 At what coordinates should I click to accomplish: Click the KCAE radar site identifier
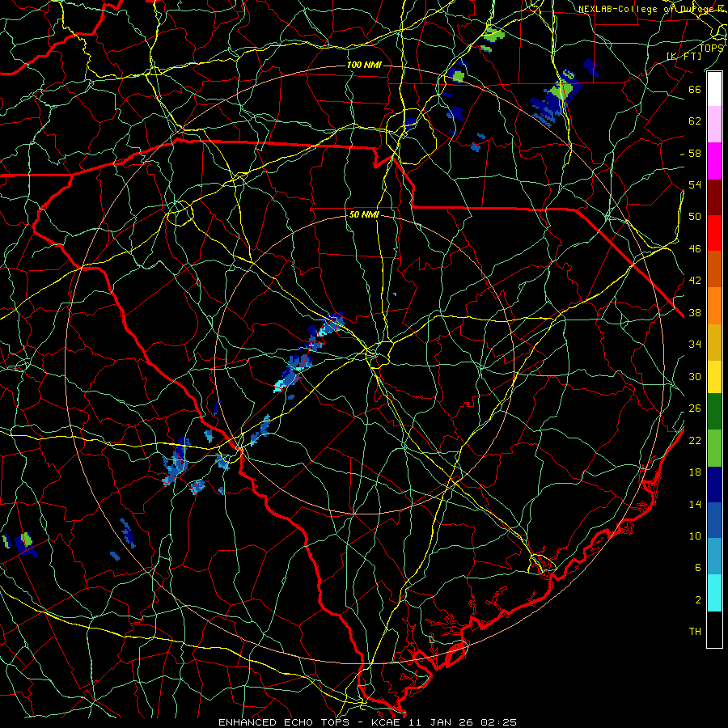(387, 722)
